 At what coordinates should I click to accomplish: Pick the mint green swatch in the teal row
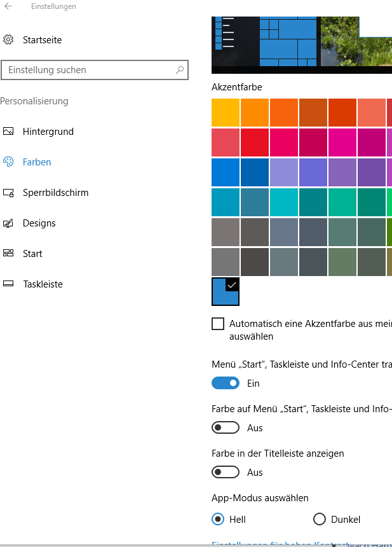tap(342, 202)
